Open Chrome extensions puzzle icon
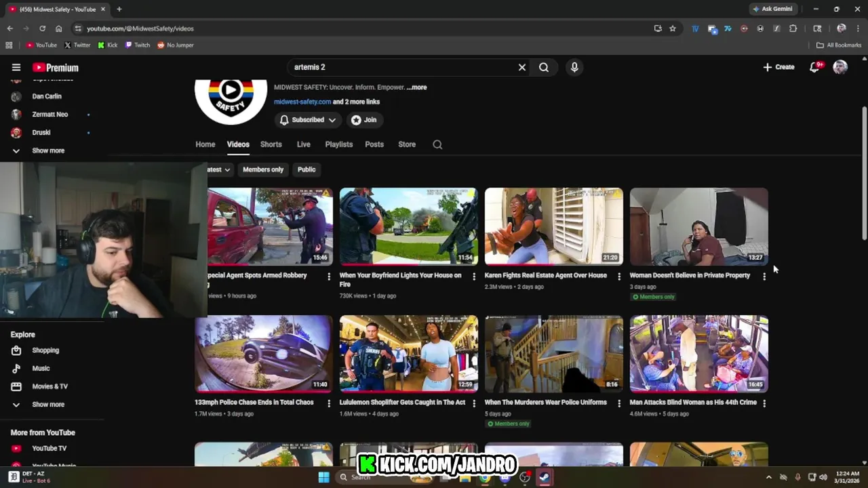This screenshot has width=868, height=488. coord(793,28)
